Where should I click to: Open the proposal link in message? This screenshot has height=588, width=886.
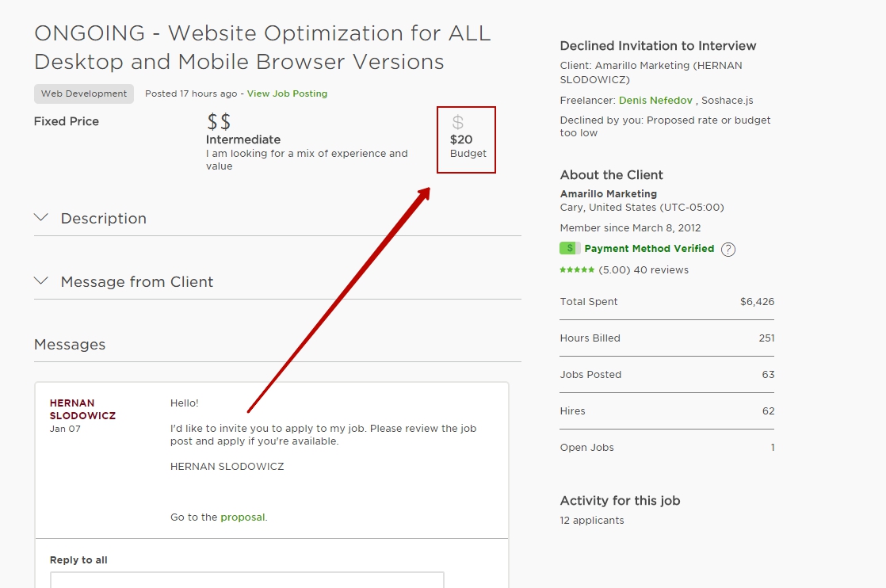(243, 517)
